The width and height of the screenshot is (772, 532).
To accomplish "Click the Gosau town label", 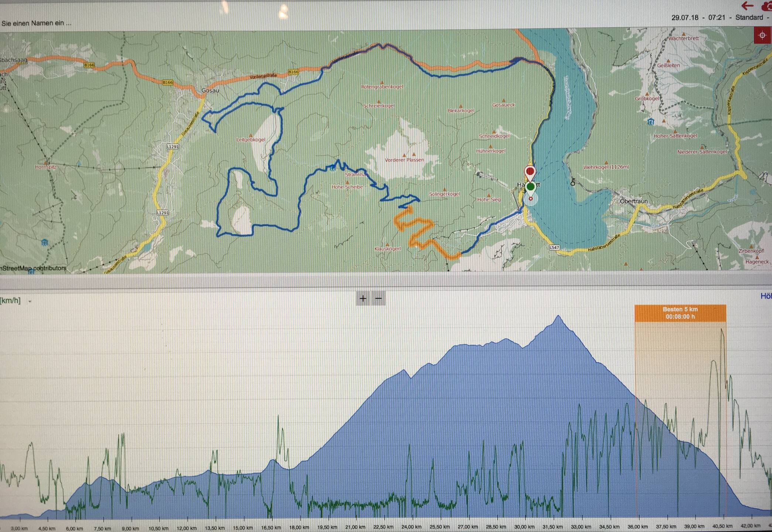I will coord(210,91).
